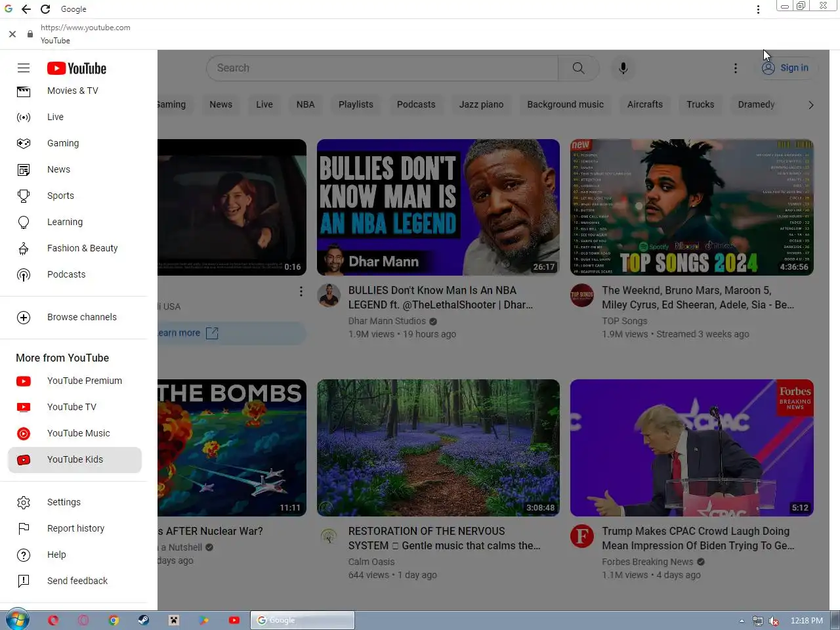Go back with the browser back arrow
The height and width of the screenshot is (630, 840).
tap(26, 9)
